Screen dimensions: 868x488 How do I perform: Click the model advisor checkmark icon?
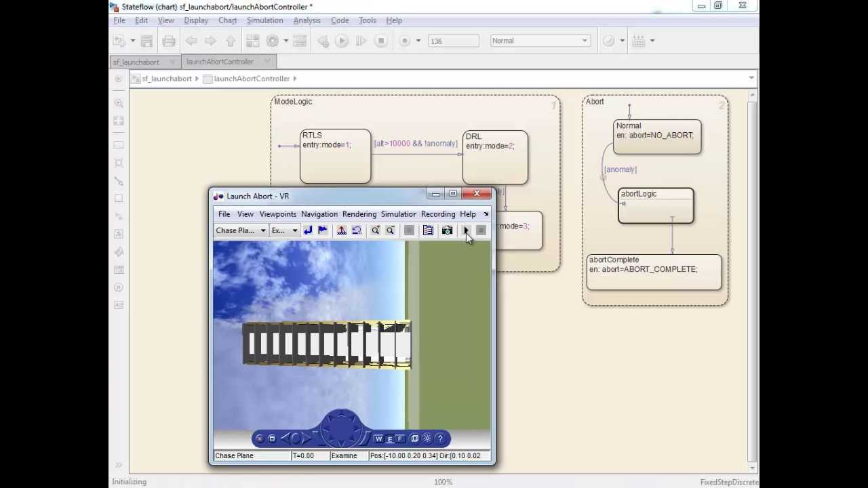(x=608, y=41)
